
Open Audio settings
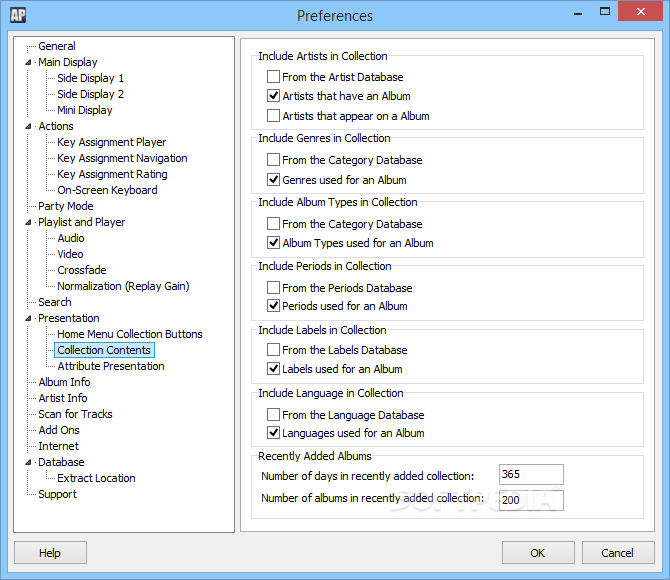(x=71, y=238)
